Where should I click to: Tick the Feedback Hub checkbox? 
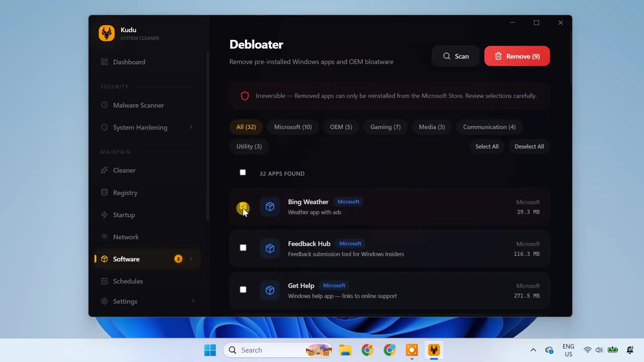click(243, 247)
